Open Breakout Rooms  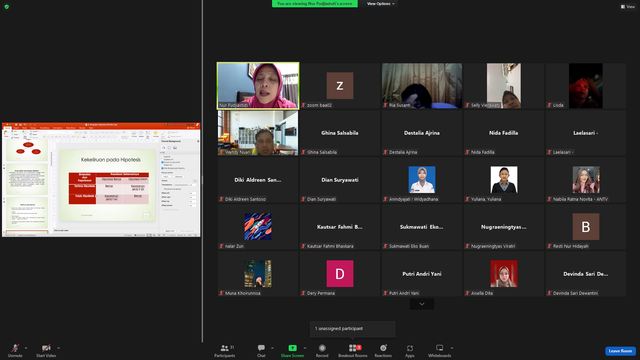pyautogui.click(x=353, y=350)
